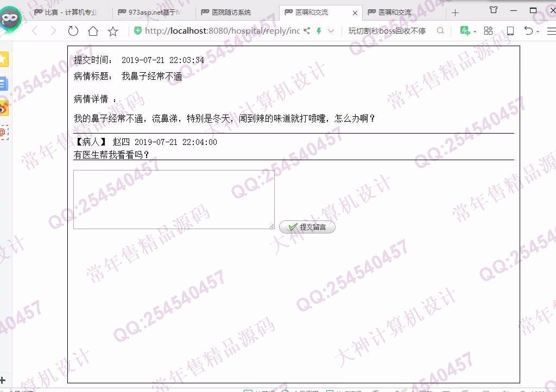Switch to the last 医嘱和交流 tab
The image size is (556, 392).
click(x=404, y=12)
